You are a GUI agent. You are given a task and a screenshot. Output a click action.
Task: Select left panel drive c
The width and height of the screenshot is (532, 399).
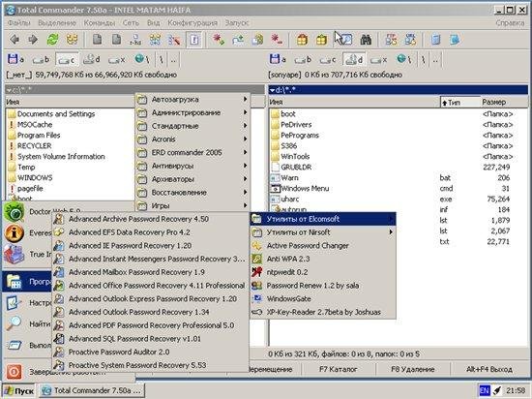coord(67,59)
